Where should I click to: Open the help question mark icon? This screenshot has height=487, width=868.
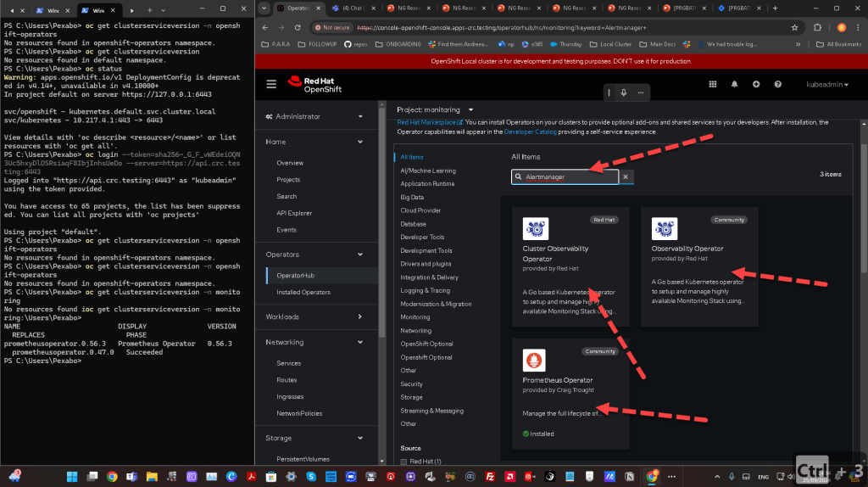coord(778,84)
